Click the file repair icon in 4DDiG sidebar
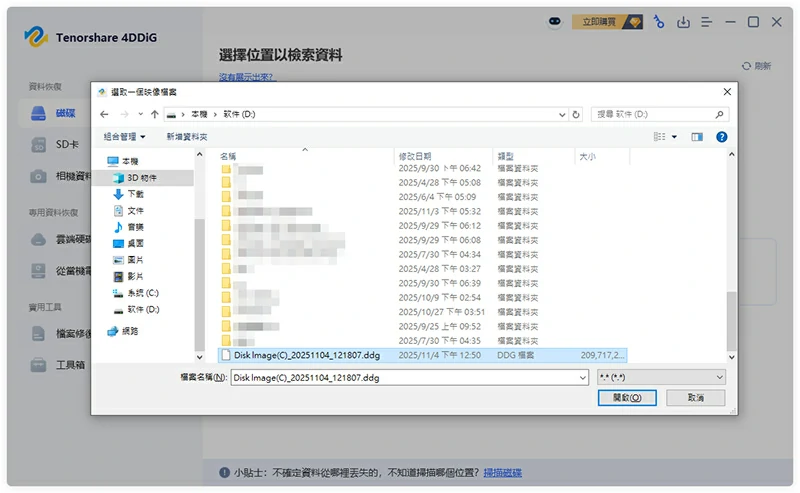800x493 pixels. point(38,334)
